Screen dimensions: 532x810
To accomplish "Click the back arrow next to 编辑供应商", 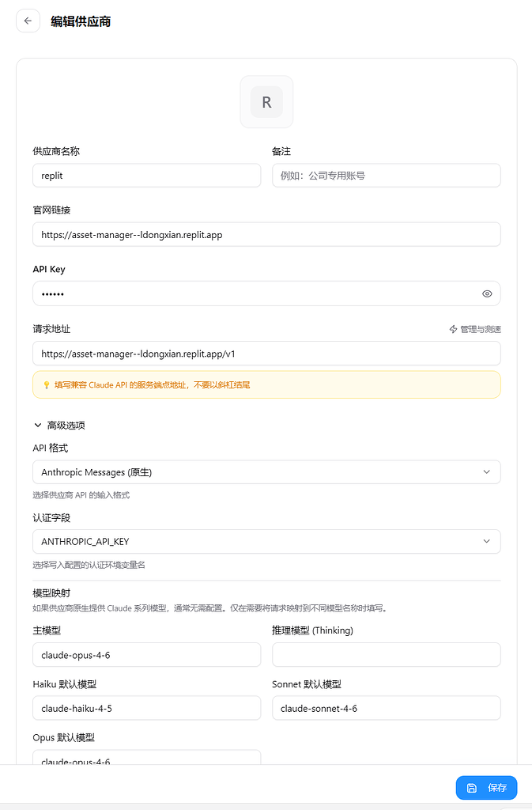I will [28, 21].
